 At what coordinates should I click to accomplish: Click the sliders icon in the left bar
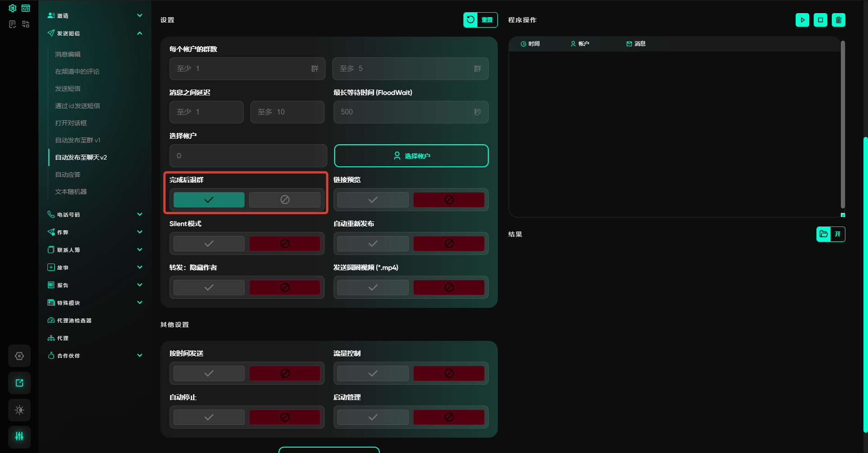click(x=19, y=436)
